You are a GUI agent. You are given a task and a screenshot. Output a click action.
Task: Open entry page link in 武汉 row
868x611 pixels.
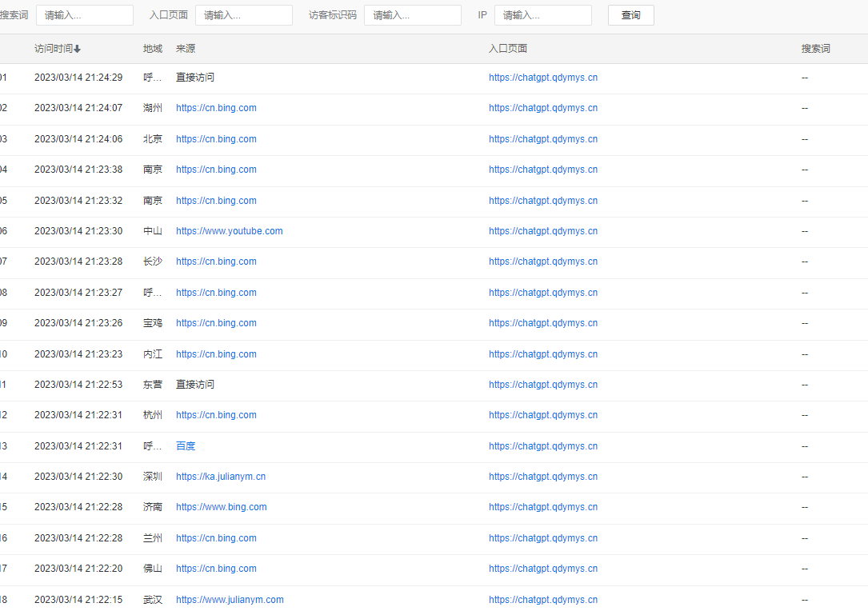pyautogui.click(x=543, y=599)
